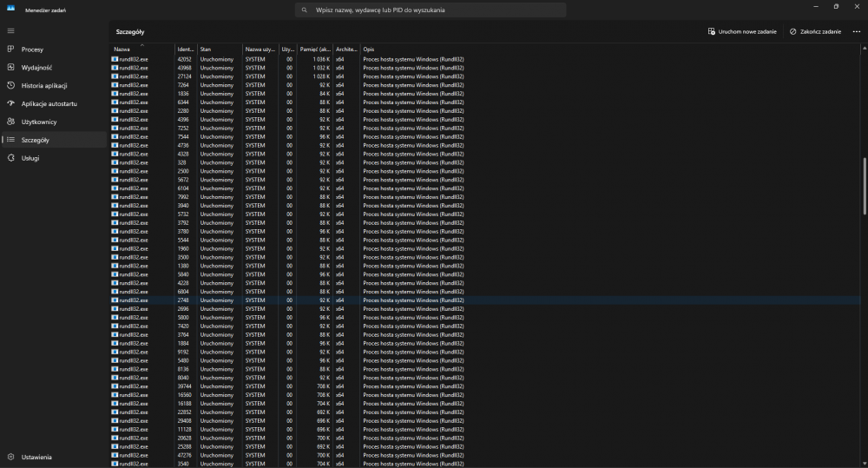Click Uruchom nowe zadanie button
The width and height of the screenshot is (868, 468).
coord(742,31)
